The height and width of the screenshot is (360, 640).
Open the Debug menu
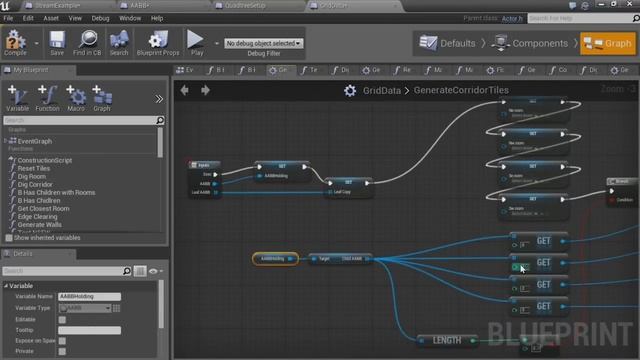tap(100, 18)
